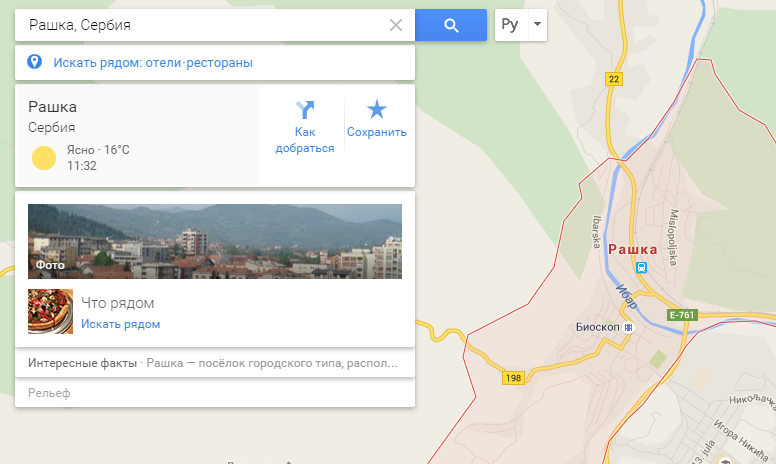This screenshot has width=776, height=464.
Task: Clear the search field with the X
Action: pos(396,25)
